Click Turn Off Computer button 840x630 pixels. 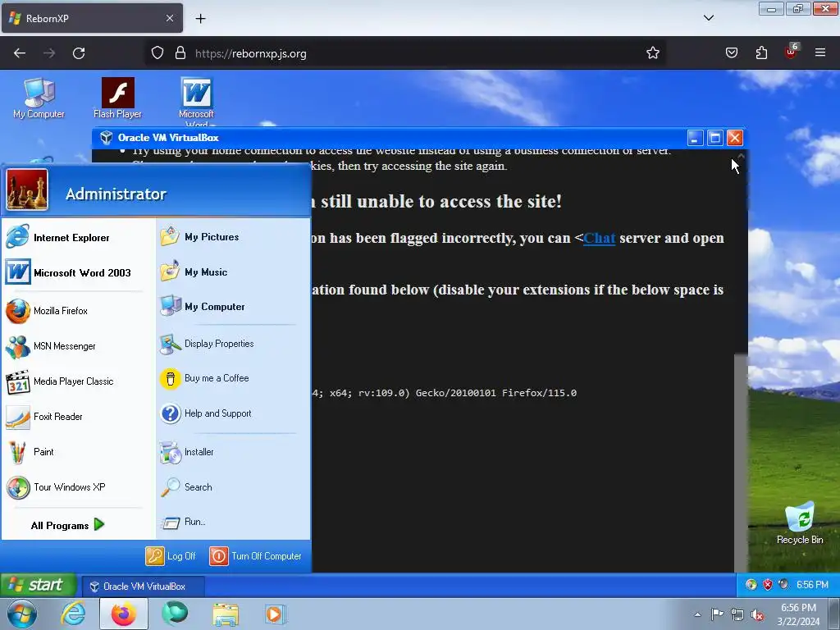pyautogui.click(x=256, y=556)
